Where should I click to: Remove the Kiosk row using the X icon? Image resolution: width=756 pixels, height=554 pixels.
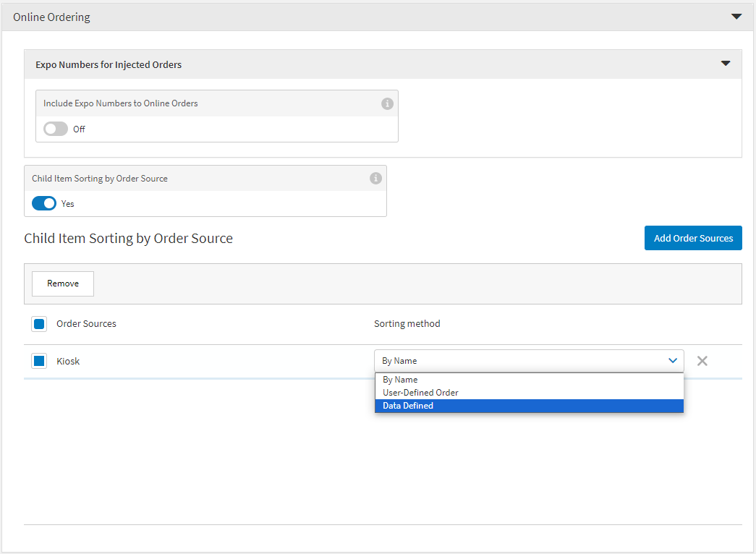(x=702, y=360)
